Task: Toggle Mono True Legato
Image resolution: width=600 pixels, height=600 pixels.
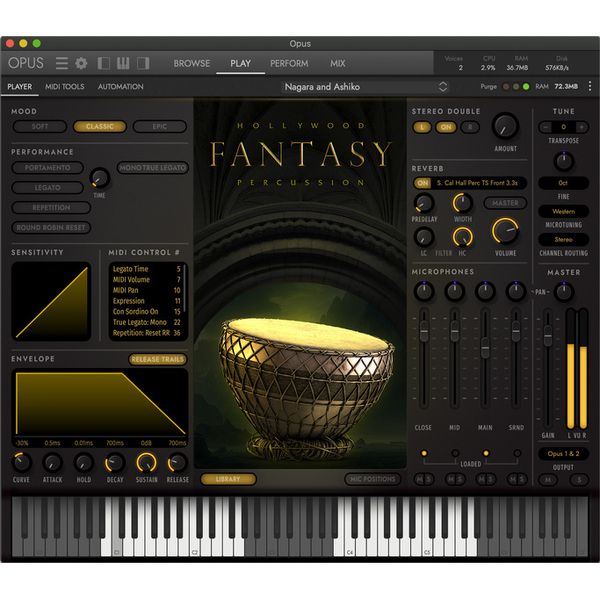Action: (152, 168)
